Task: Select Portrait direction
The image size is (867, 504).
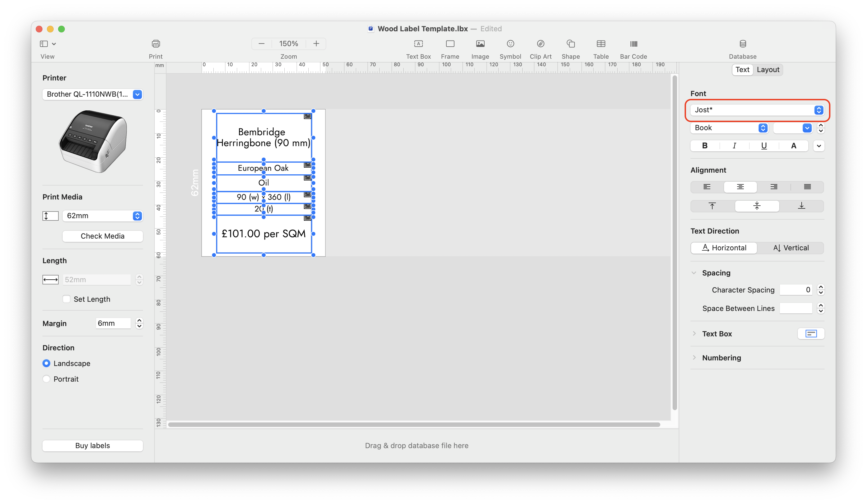Action: tap(46, 379)
